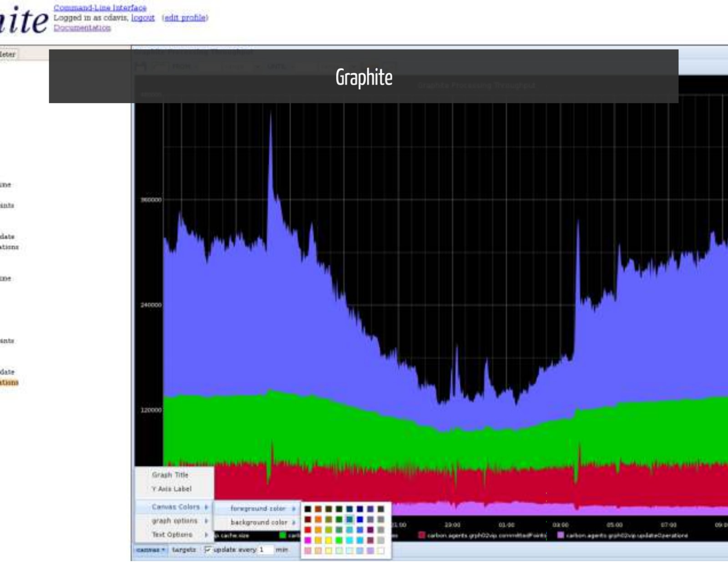The width and height of the screenshot is (728, 562).
Task: Click the committedPoints red legend square
Action: pos(422,535)
